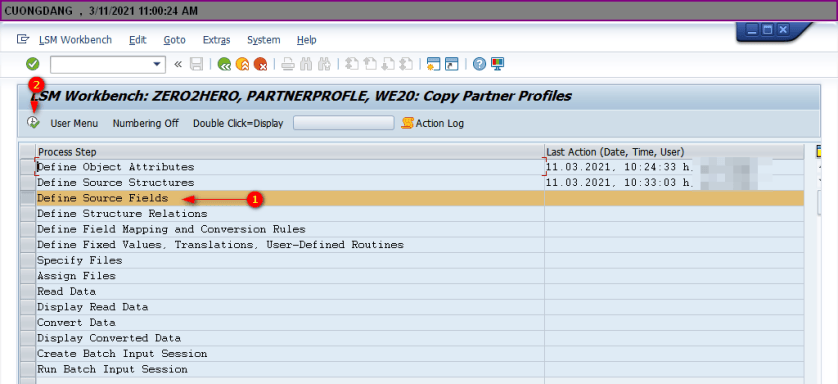
Task: Open the Extras menu
Action: (x=216, y=40)
